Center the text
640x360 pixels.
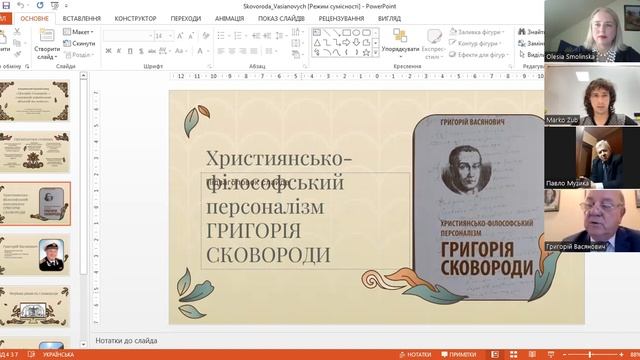click(232, 51)
